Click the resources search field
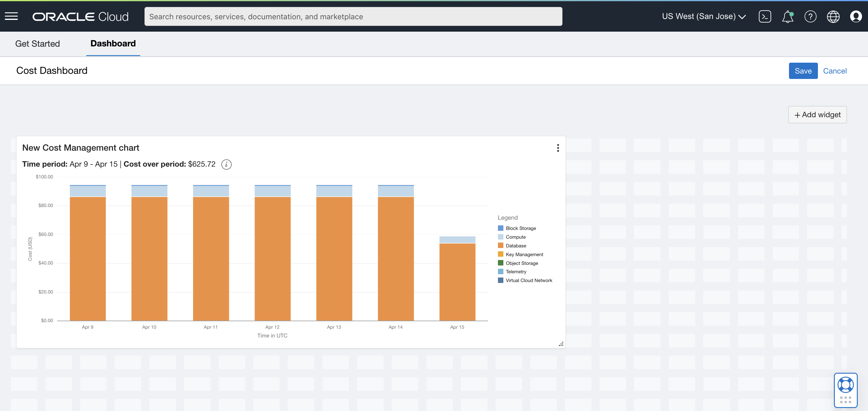The width and height of the screenshot is (868, 411). (x=353, y=16)
